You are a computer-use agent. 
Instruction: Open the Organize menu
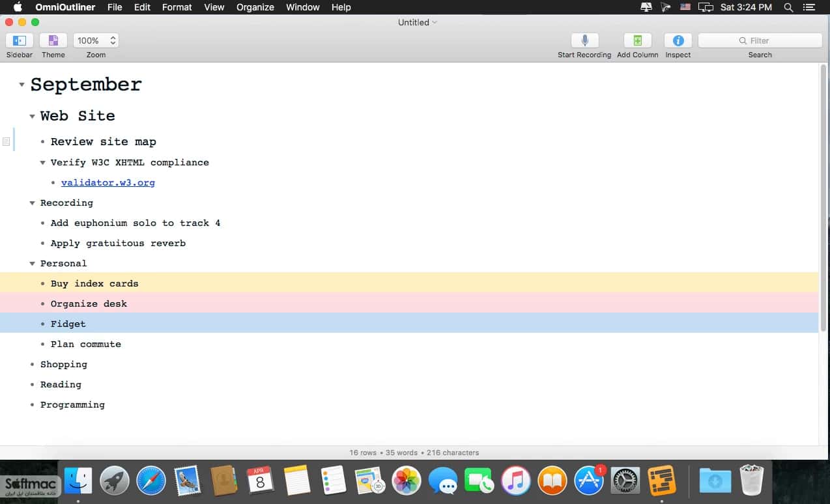[255, 7]
